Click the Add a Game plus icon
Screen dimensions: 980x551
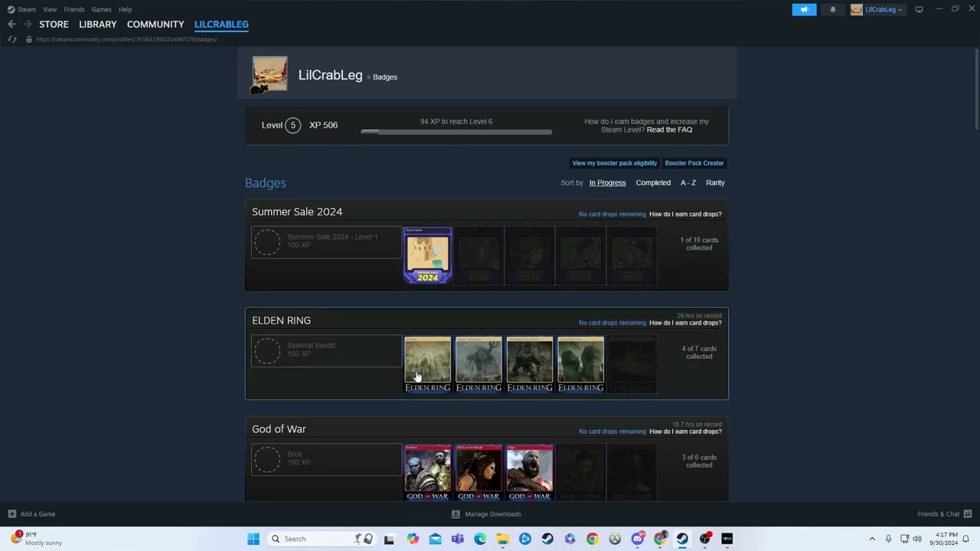point(11,514)
